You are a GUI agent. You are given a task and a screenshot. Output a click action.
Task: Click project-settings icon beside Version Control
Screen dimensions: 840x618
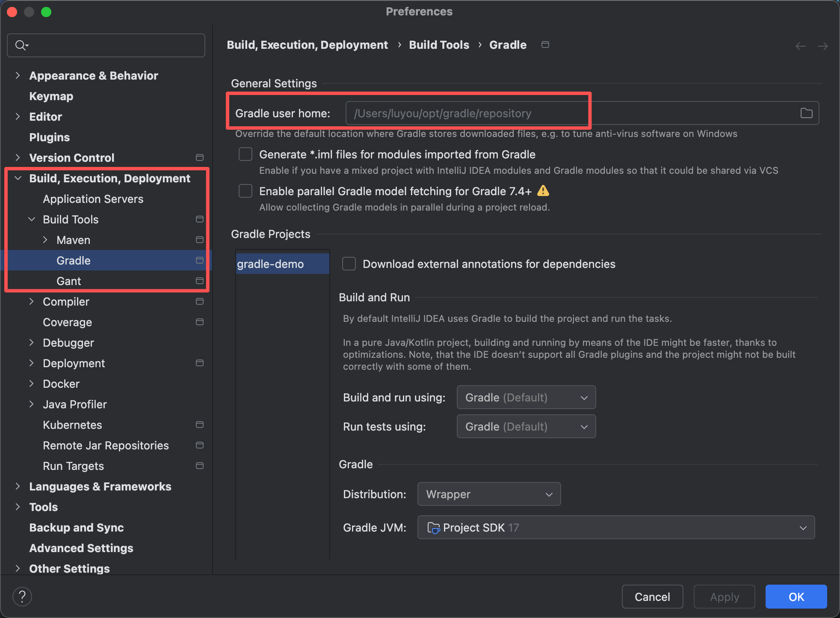(199, 157)
